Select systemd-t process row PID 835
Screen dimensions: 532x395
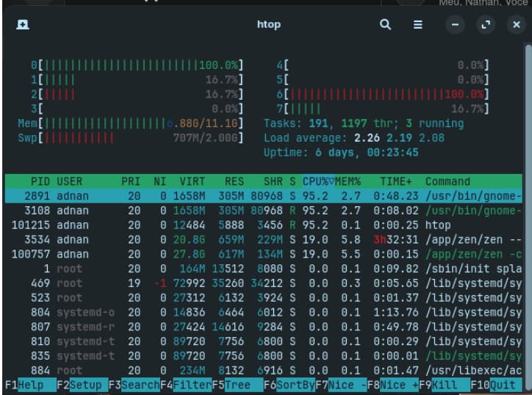tap(264, 356)
